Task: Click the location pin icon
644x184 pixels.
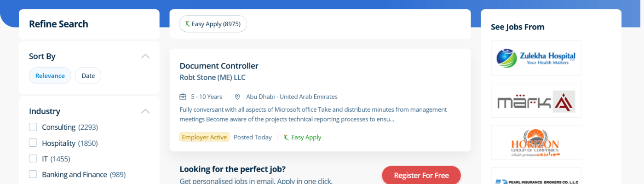Action: coord(237,97)
